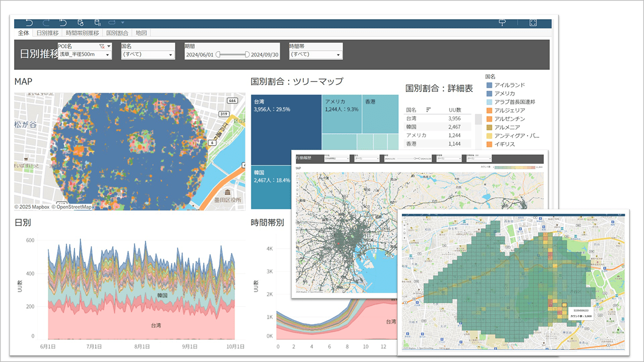Image resolution: width=644 pixels, height=362 pixels.
Task: Select the 国別割合 tab
Action: [x=117, y=33]
